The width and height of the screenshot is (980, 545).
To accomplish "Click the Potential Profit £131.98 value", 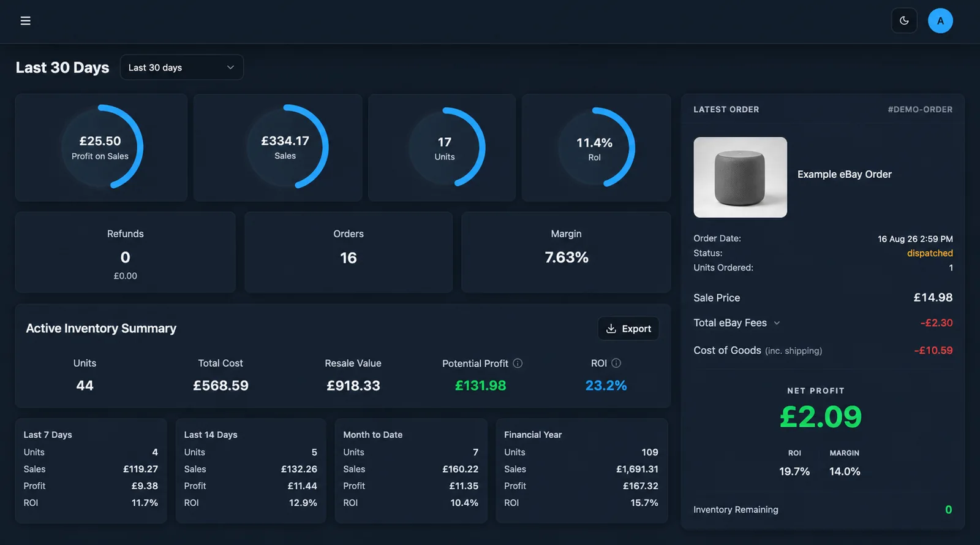I will [x=481, y=386].
